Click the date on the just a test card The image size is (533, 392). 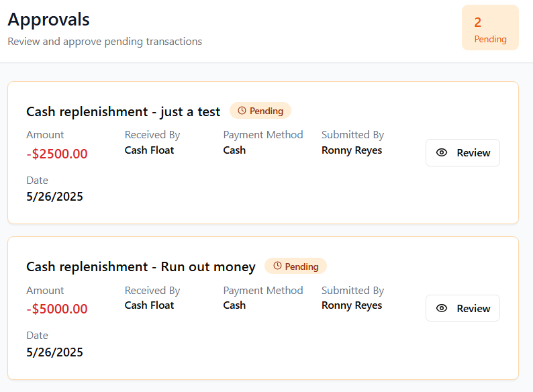55,197
